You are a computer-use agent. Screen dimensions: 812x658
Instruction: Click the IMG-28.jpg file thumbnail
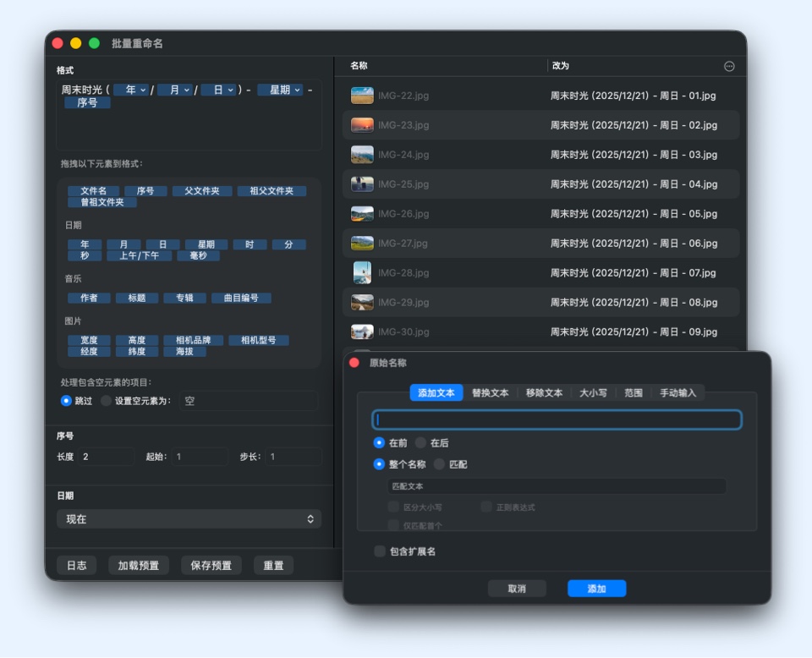point(362,273)
